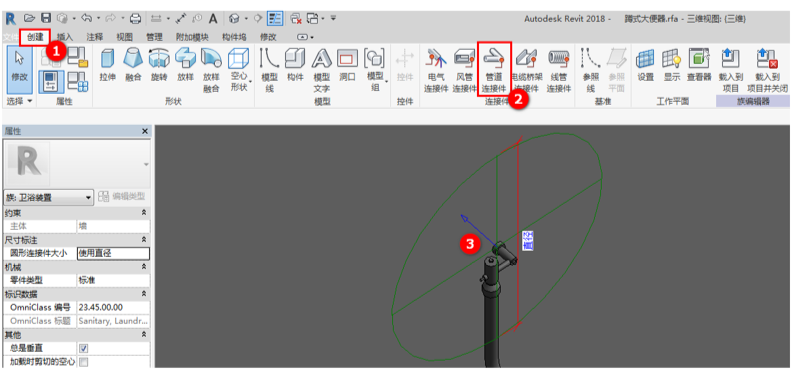Open work plane 设置 (Set)
This screenshot has height=380, width=796.
pos(645,66)
